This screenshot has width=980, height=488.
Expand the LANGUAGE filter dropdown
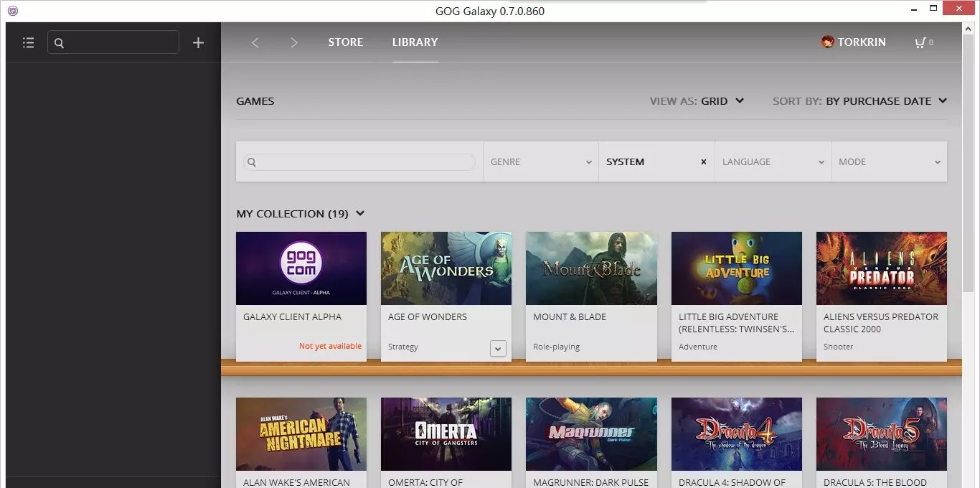click(x=773, y=161)
